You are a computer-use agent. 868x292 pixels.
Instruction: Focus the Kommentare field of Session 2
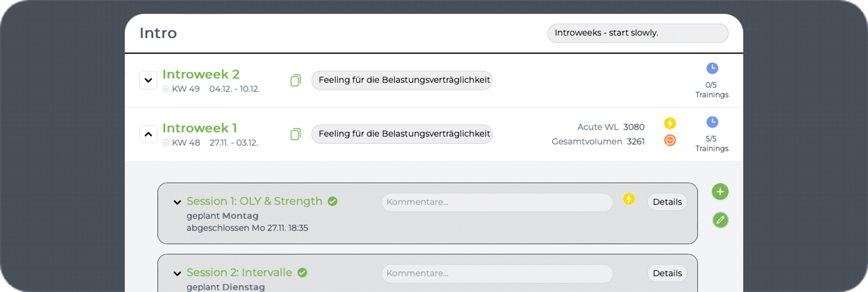(x=497, y=273)
